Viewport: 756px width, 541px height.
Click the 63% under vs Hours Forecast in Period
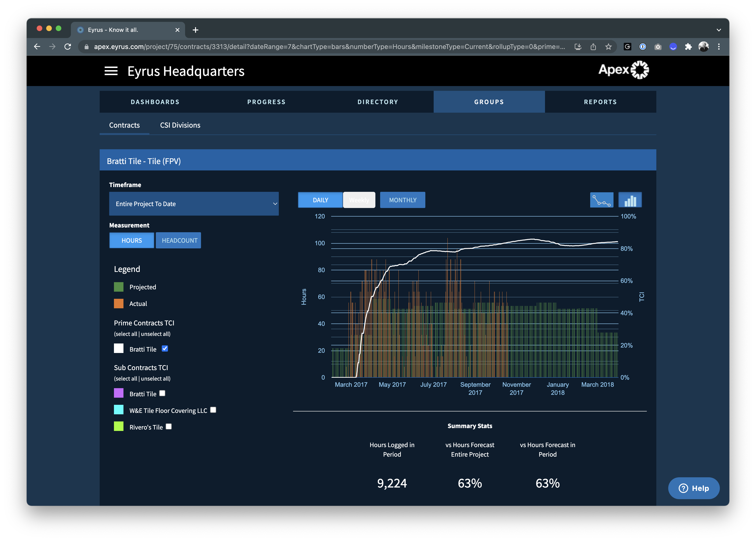point(548,483)
